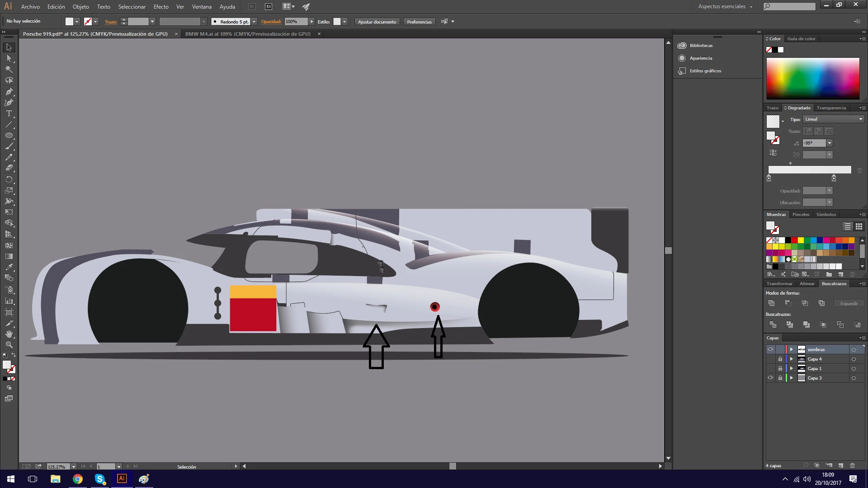Select the Eyedropper tool
Image resolution: width=868 pixels, height=488 pixels.
pyautogui.click(x=9, y=267)
